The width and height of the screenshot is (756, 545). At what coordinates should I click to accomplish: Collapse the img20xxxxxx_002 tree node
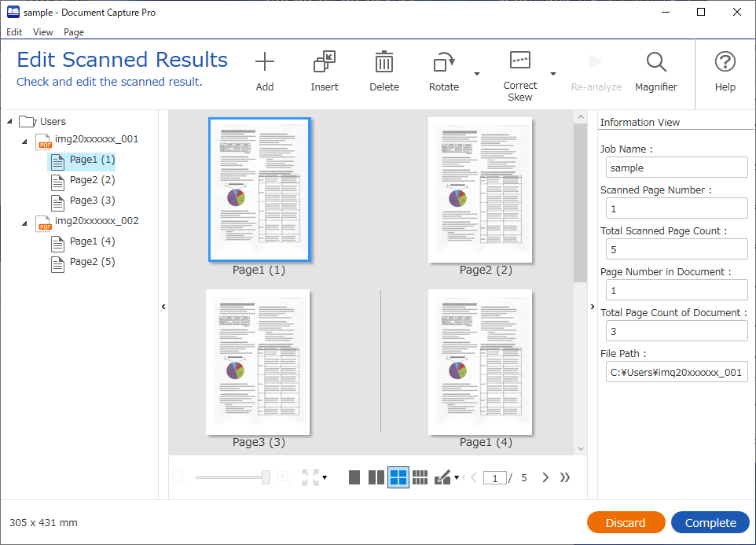24,223
